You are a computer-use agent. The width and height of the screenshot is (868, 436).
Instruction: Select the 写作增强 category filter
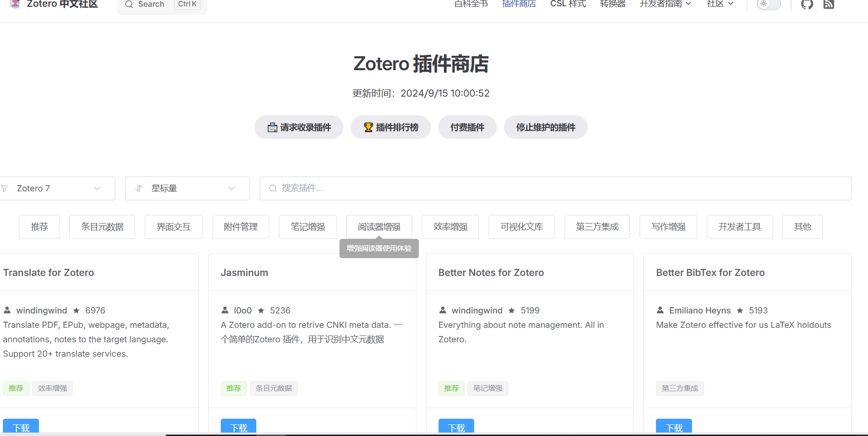pos(668,227)
